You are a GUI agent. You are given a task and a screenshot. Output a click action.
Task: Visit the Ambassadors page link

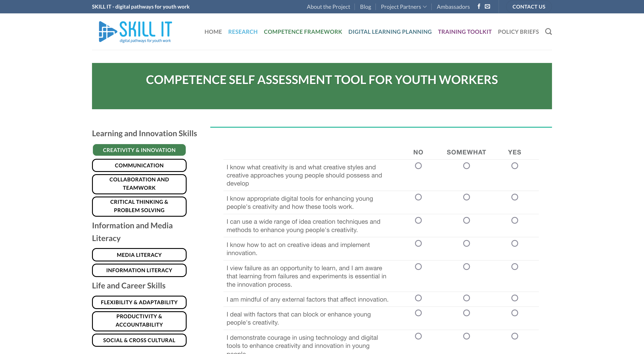453,7
